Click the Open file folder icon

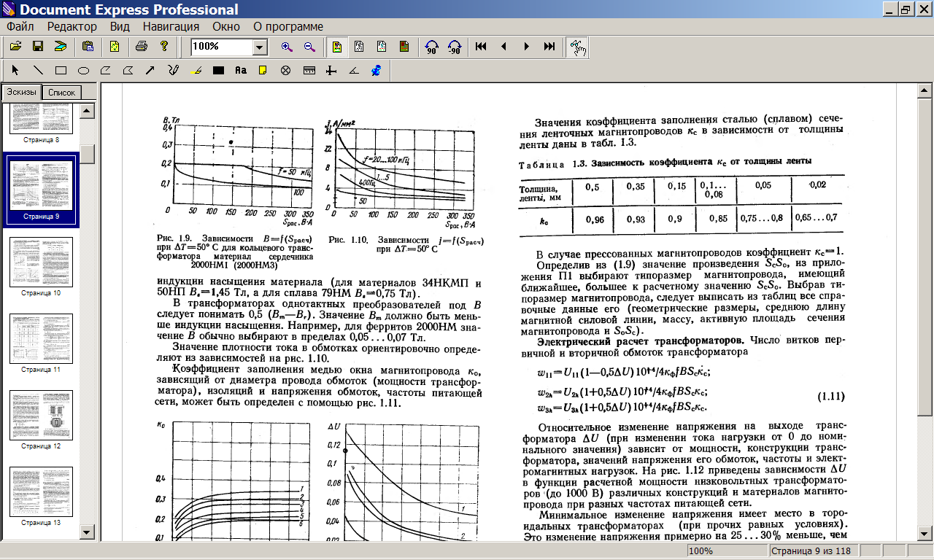coord(15,47)
